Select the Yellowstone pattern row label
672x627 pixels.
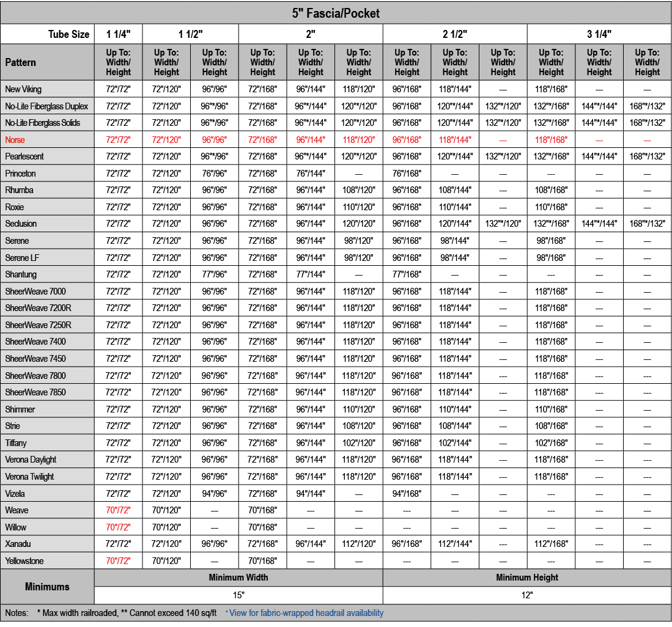tap(24, 561)
